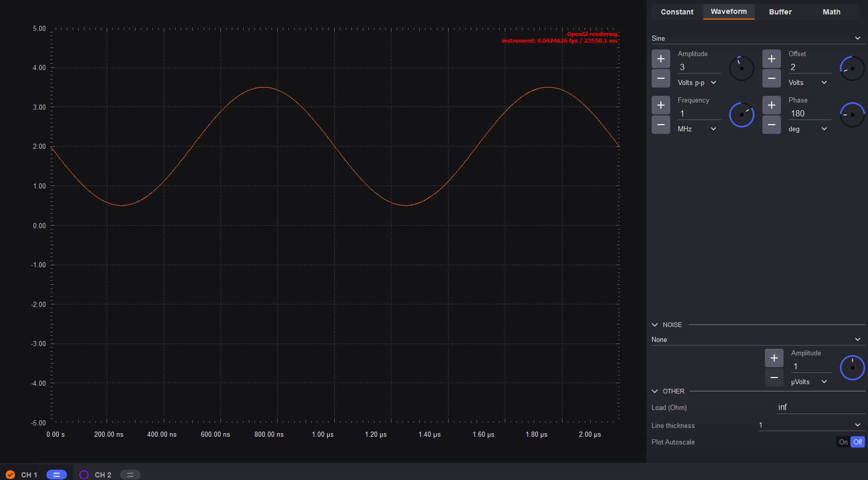The image size is (868, 480).
Task: Decrease Offset with minus button
Action: 771,78
